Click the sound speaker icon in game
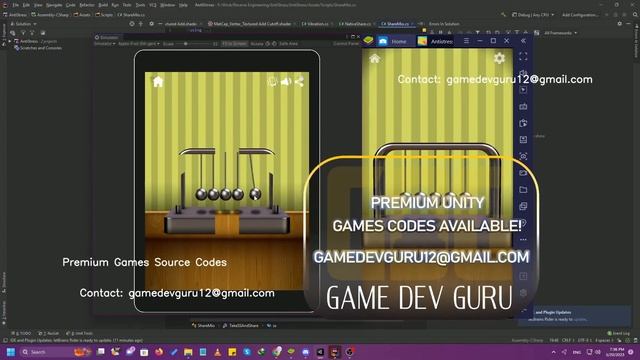Screen dimensions: 640x360 click(x=286, y=82)
